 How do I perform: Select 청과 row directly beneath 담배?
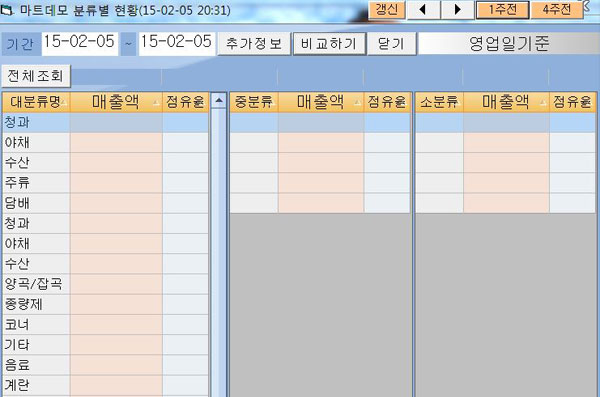coord(105,223)
